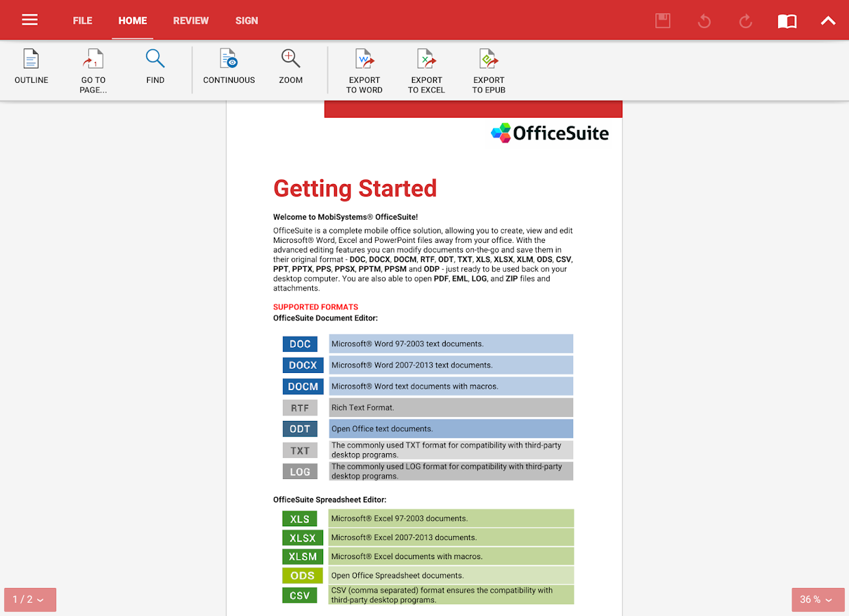Click the DOCM format badge

[x=303, y=386]
